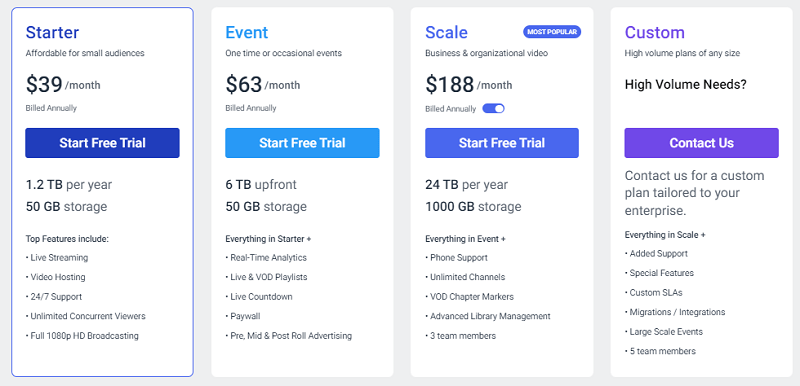Click the Live Streaming feature item
The height and width of the screenshot is (386, 800).
pos(57,258)
